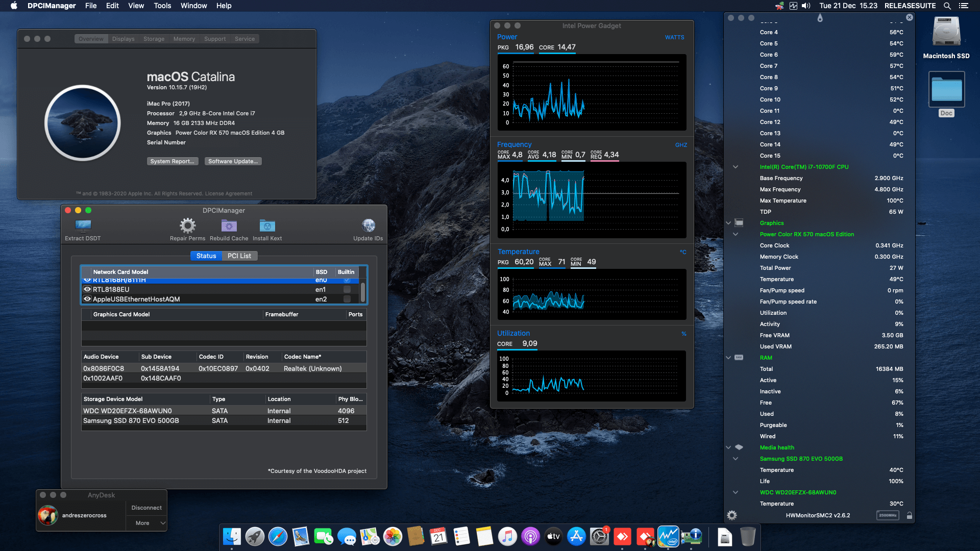Click eye icon beside AppleUSBEthernetHostAQM
980x551 pixels.
(x=87, y=299)
